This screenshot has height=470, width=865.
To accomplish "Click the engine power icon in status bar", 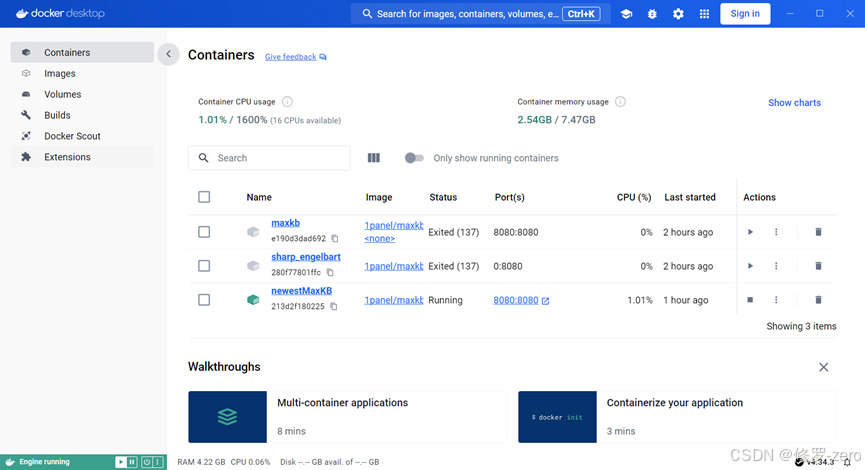I will [147, 462].
